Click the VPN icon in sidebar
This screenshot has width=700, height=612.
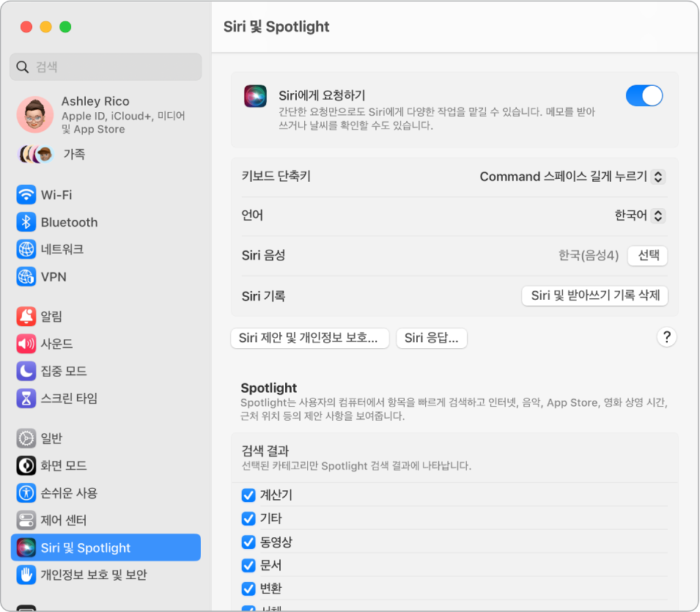coord(26,277)
